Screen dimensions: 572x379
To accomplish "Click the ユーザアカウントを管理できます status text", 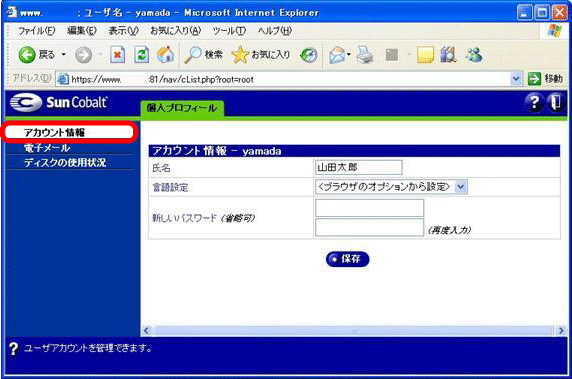I will (x=88, y=348).
